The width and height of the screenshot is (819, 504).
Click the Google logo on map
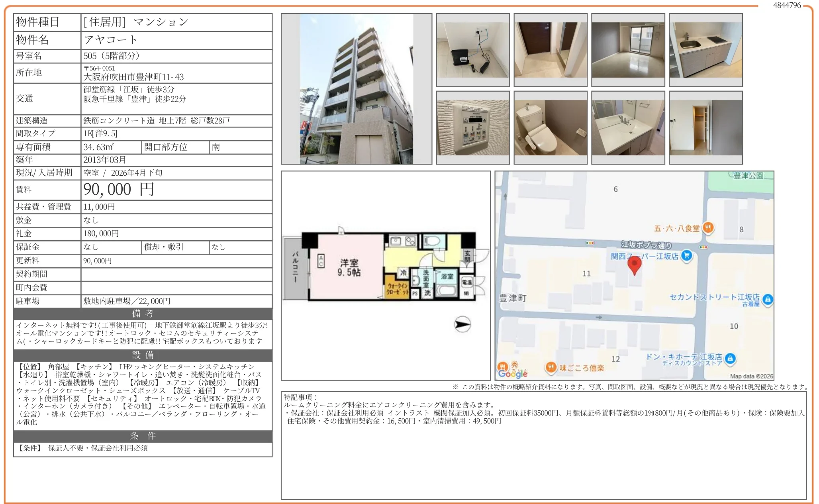click(x=512, y=374)
